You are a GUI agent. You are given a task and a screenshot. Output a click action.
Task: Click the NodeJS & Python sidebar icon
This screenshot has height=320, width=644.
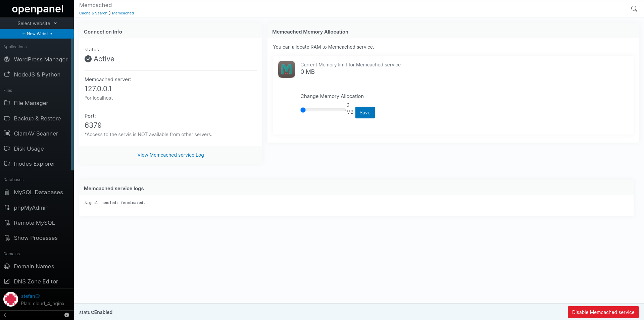coord(7,74)
